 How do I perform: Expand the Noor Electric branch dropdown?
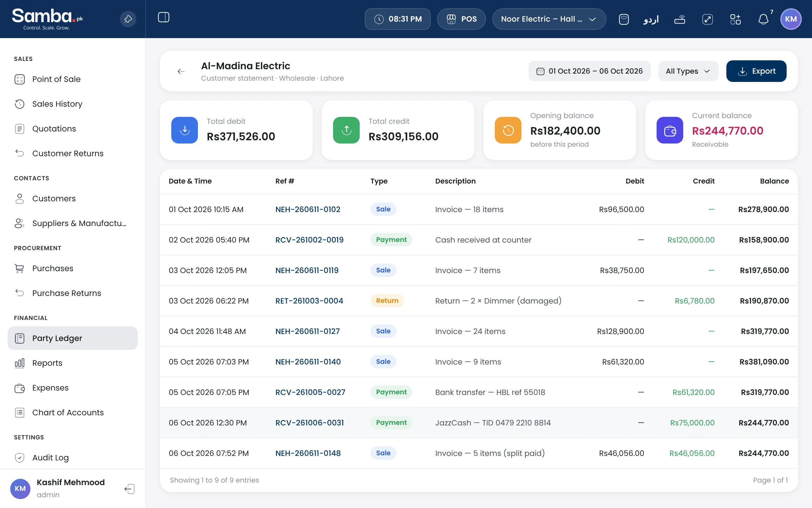click(x=549, y=19)
